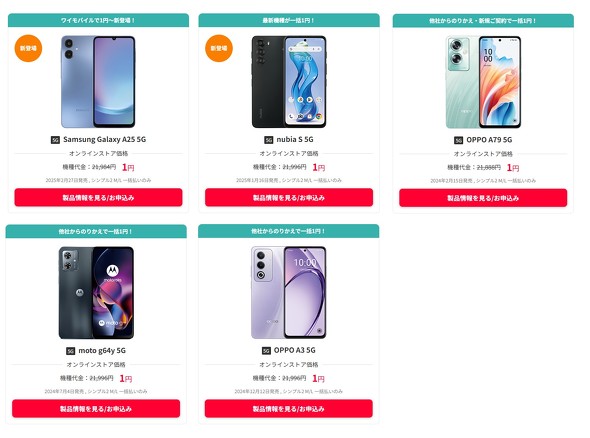Click the teal banner above OPPO A79 5G

[483, 21]
